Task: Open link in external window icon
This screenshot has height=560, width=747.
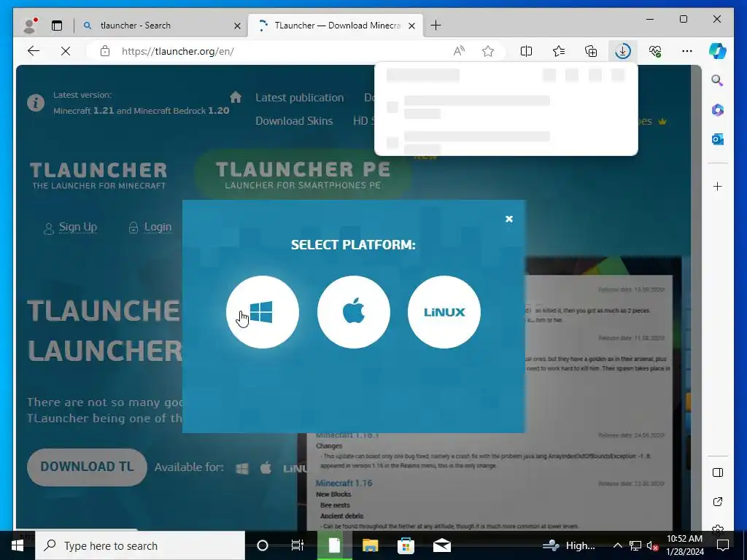Action: point(718,502)
